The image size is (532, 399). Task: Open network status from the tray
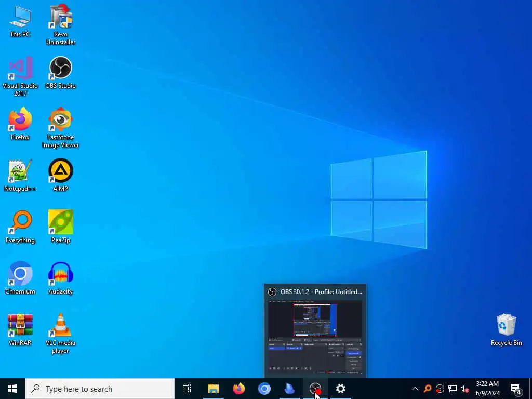(x=453, y=389)
